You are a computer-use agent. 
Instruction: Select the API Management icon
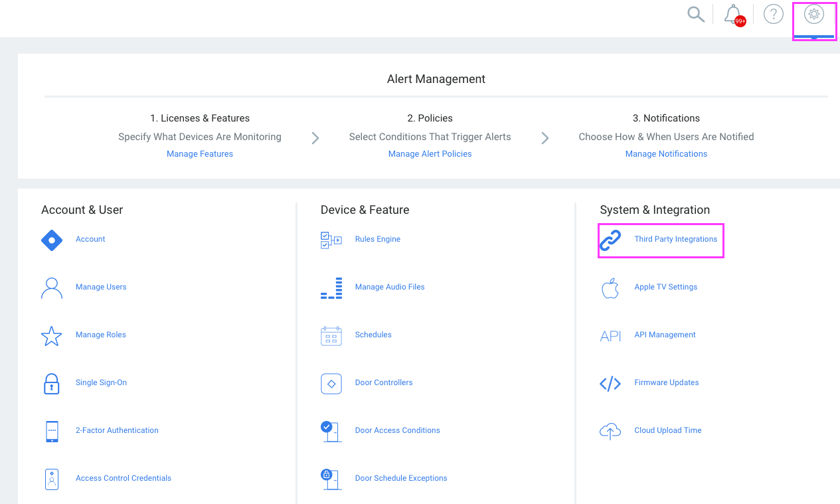click(x=610, y=336)
